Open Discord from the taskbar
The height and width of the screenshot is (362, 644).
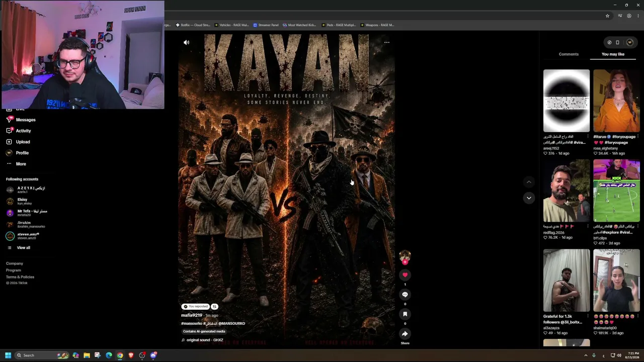[x=153, y=355]
